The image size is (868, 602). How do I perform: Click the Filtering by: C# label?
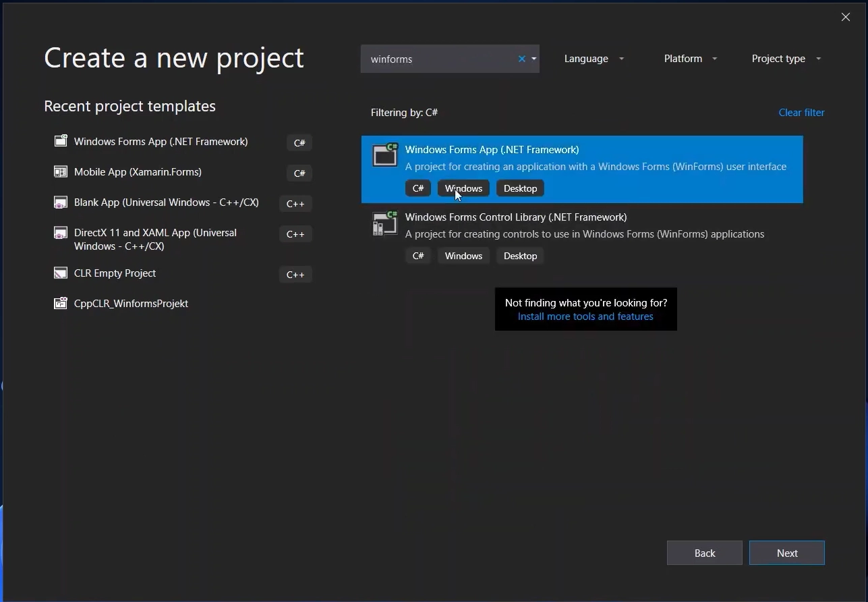click(404, 113)
